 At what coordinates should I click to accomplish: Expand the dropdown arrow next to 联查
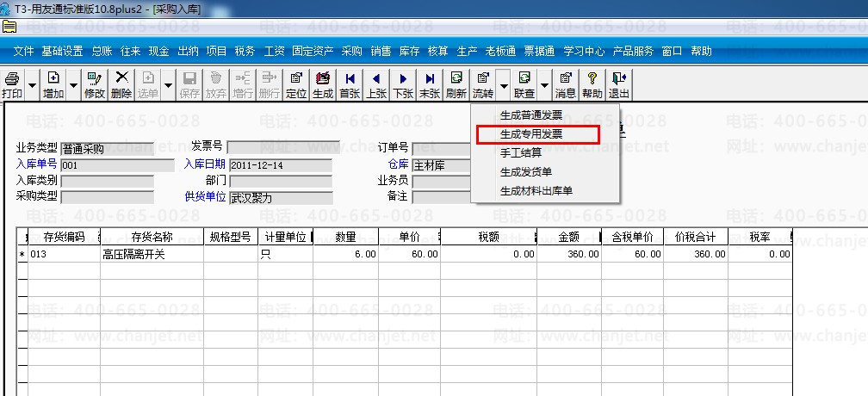point(544,85)
